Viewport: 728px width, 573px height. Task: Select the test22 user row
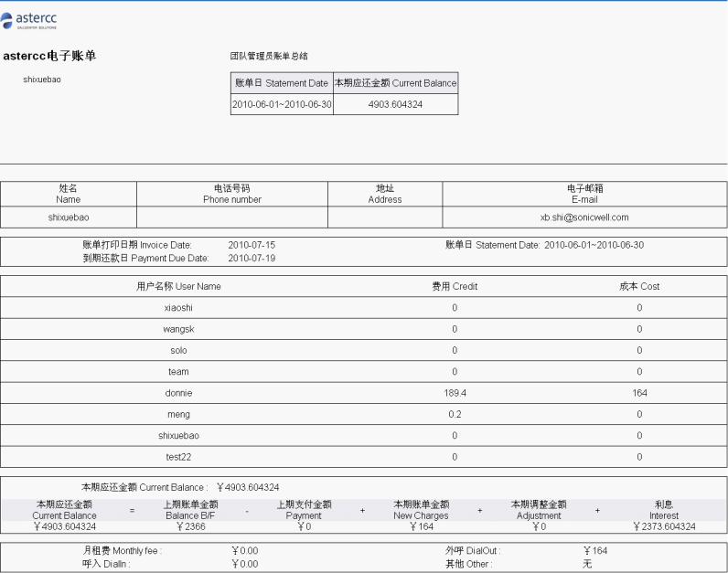pos(363,457)
